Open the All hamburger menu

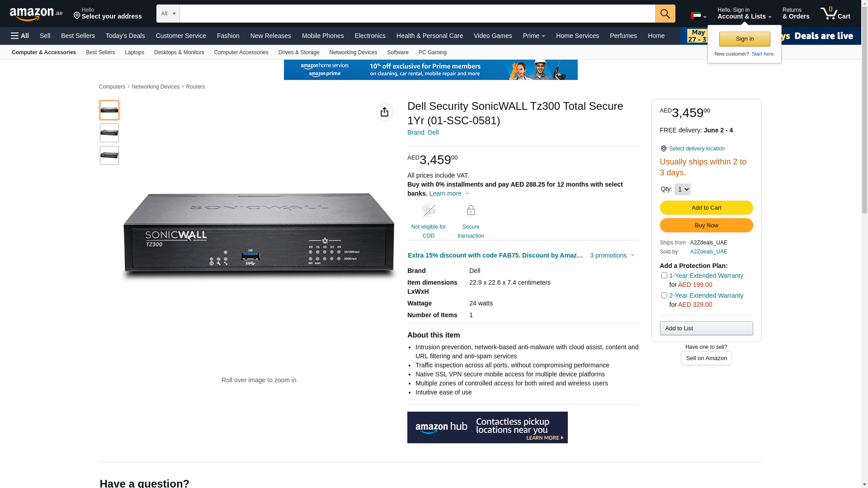point(20,36)
